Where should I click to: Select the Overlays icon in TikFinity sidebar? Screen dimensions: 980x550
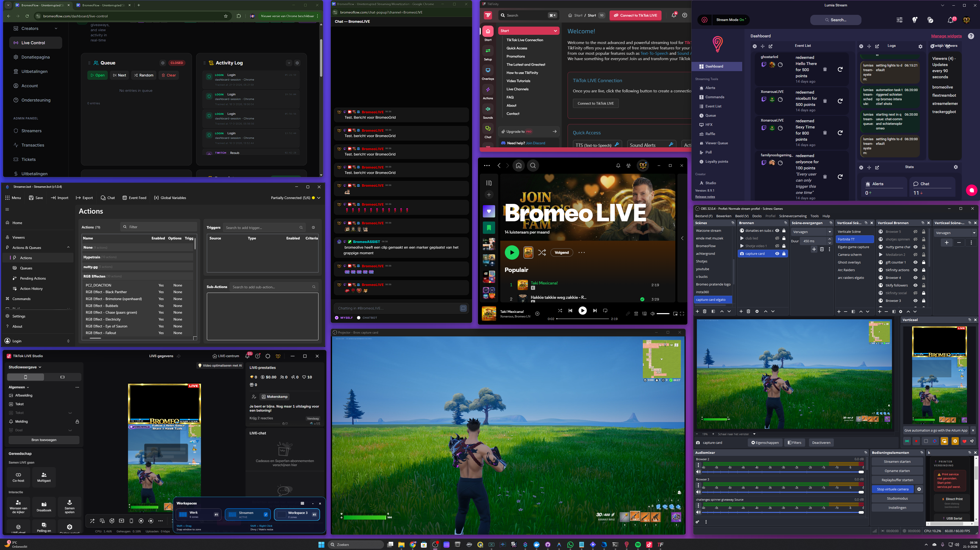click(x=488, y=72)
